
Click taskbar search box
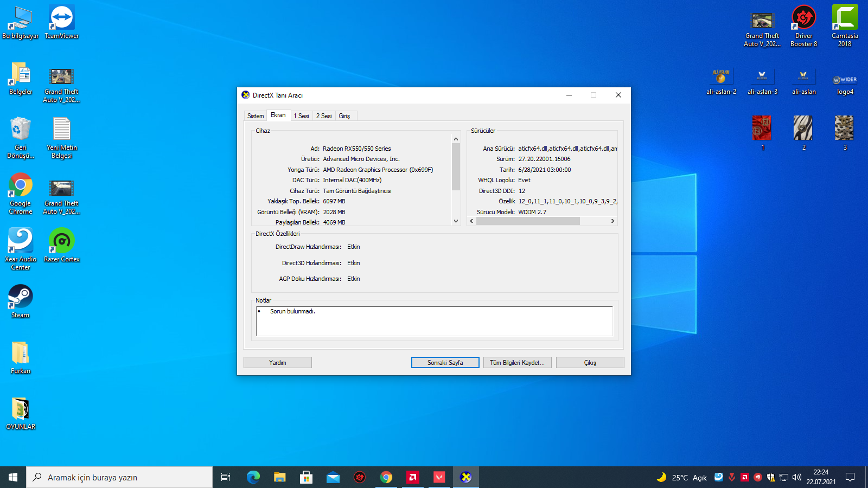pos(119,477)
